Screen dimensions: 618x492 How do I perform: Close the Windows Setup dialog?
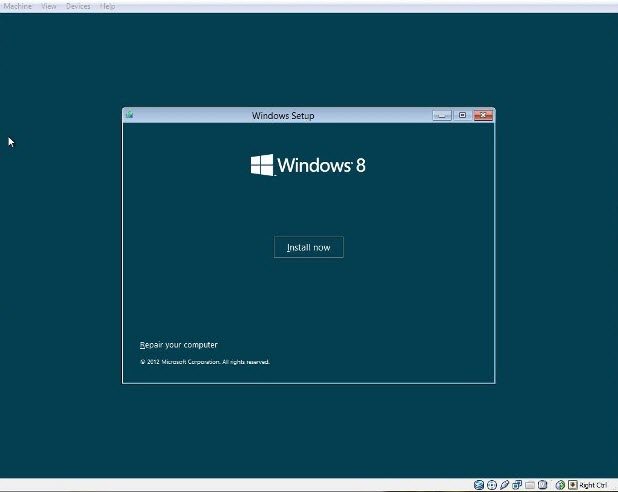coord(483,115)
